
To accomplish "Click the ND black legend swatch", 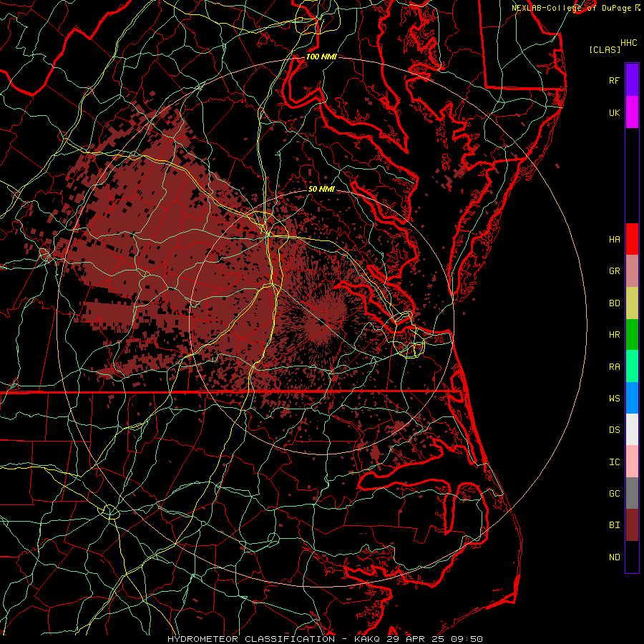I will coord(632,557).
